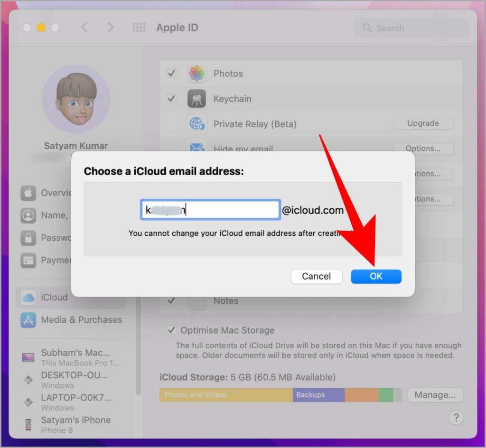Open the Search field
The width and height of the screenshot is (486, 448).
click(x=411, y=28)
